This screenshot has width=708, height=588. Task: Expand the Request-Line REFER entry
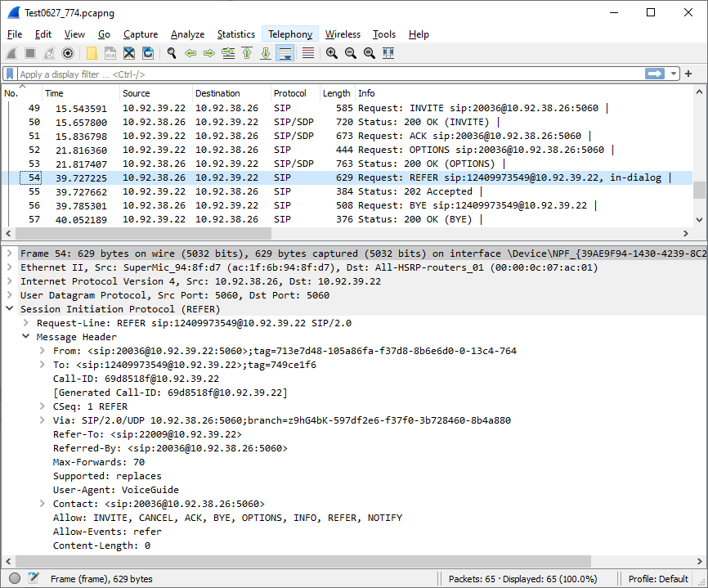pyautogui.click(x=25, y=323)
